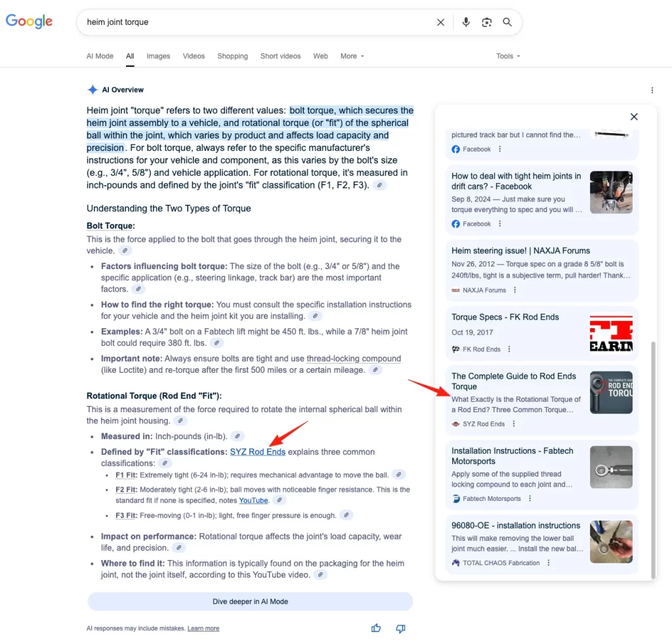Expand the More search filters dropdown

coord(352,56)
